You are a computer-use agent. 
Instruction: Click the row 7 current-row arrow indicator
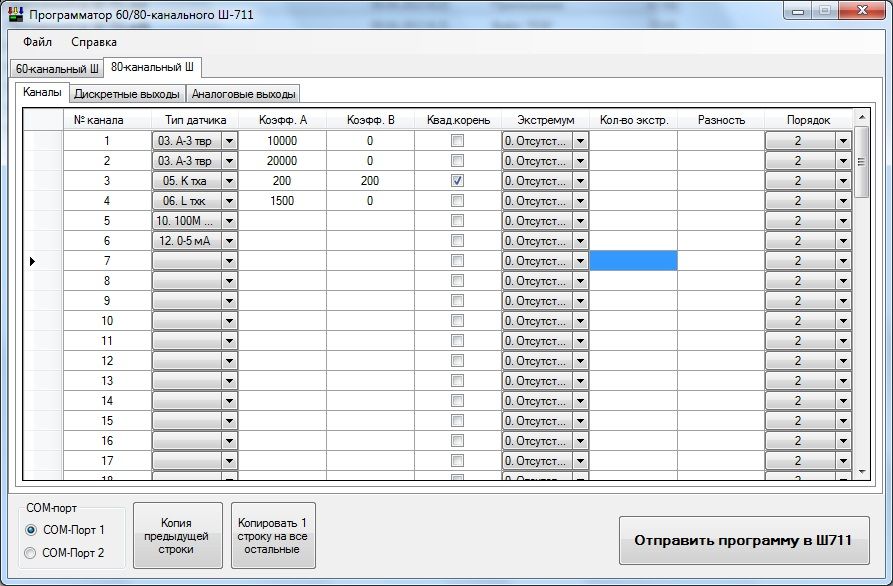coord(33,261)
